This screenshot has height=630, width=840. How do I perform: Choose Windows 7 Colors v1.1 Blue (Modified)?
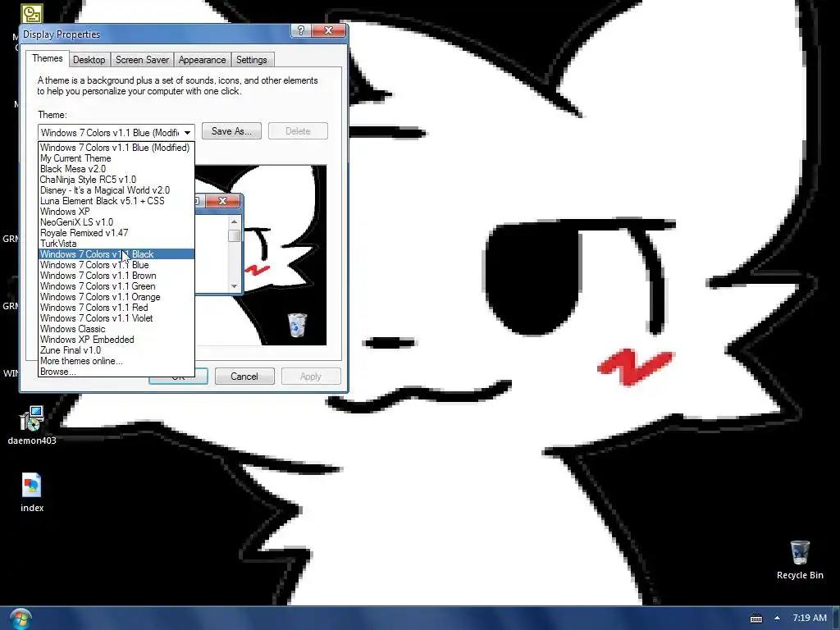coord(115,148)
